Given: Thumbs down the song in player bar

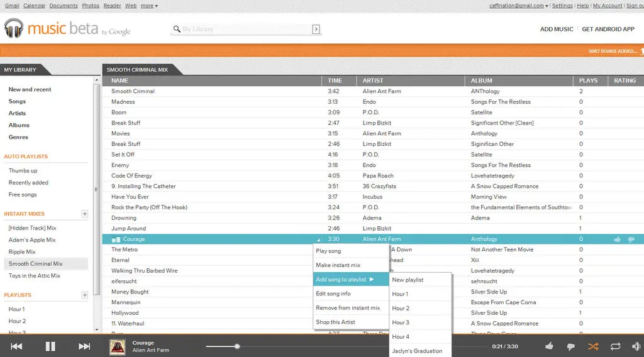Looking at the screenshot, I should pos(571,346).
